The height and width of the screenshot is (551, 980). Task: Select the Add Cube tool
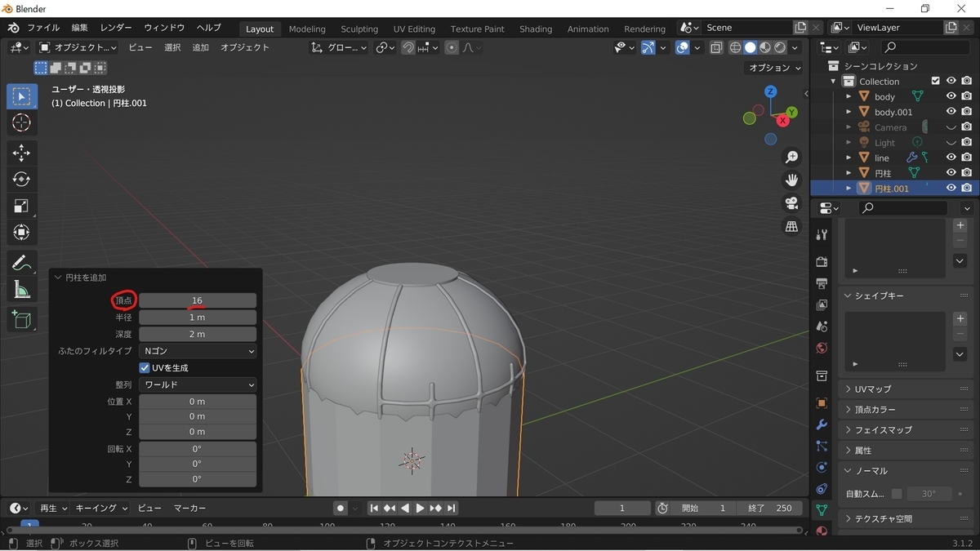[22, 319]
